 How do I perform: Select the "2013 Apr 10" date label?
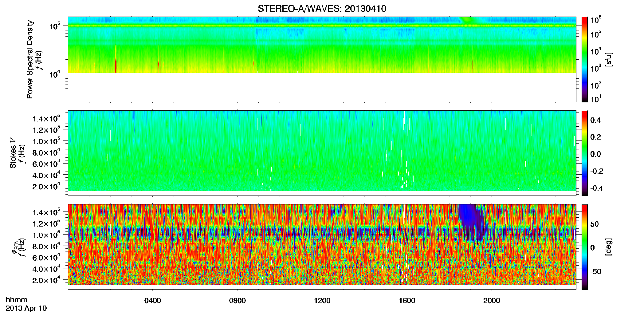26,308
